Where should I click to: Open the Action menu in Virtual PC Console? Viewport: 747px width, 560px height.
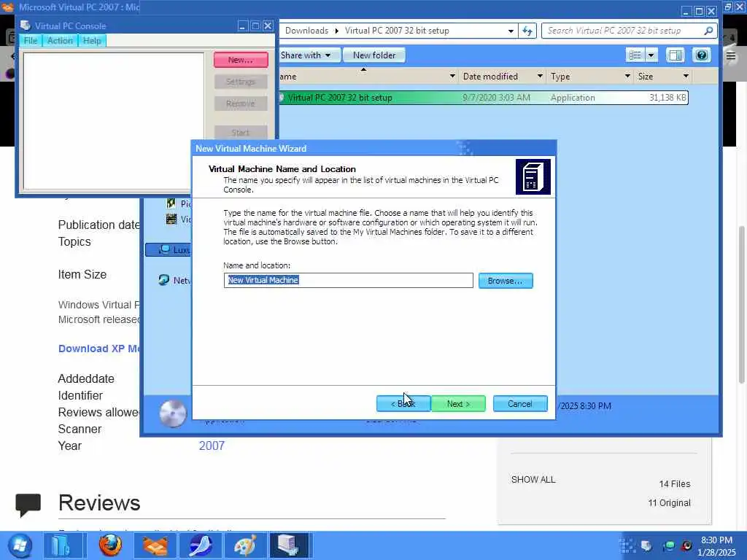[x=60, y=41]
